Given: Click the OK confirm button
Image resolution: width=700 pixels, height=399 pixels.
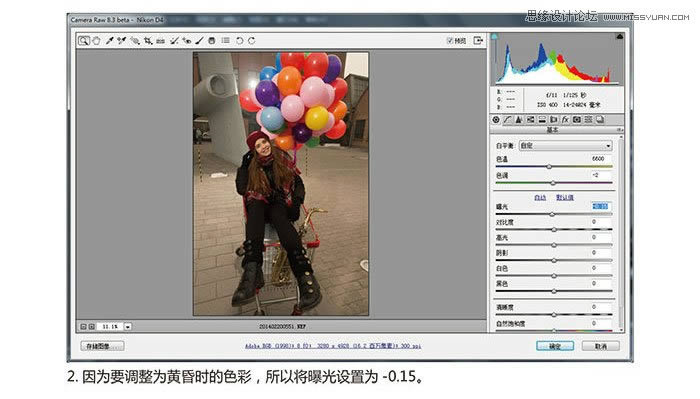Looking at the screenshot, I should (555, 346).
